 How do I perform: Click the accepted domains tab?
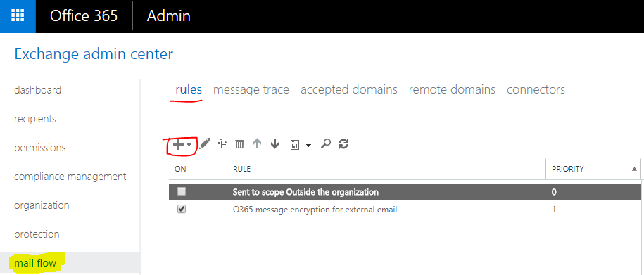click(348, 89)
